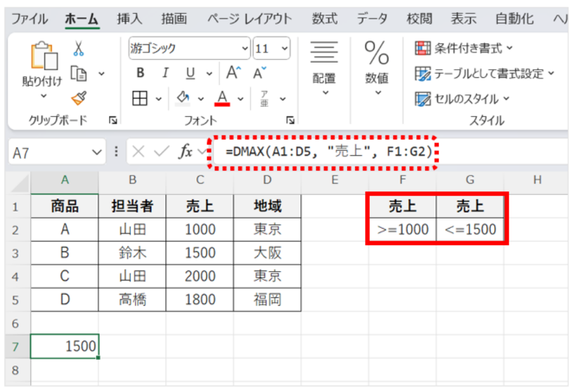The width and height of the screenshot is (574, 392).
Task: Switch to the 挿入 tab
Action: [x=129, y=19]
